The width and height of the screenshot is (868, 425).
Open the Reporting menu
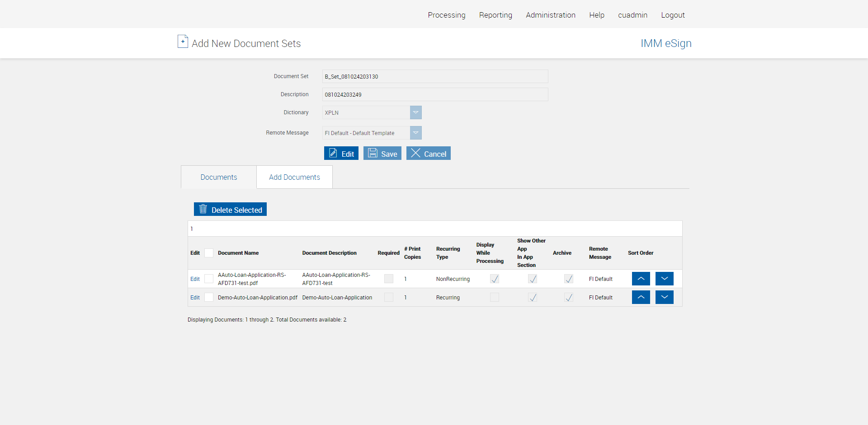click(x=495, y=15)
